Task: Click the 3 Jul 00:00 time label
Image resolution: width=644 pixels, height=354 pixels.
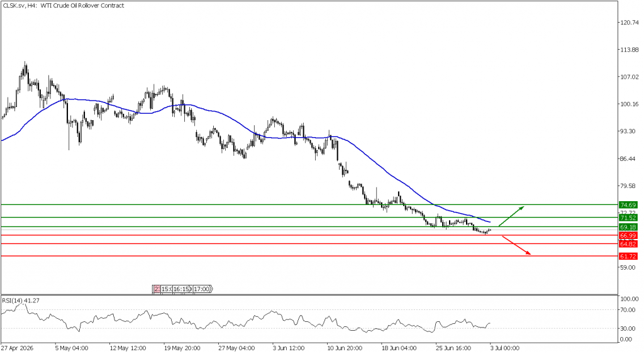Action: pyautogui.click(x=504, y=348)
